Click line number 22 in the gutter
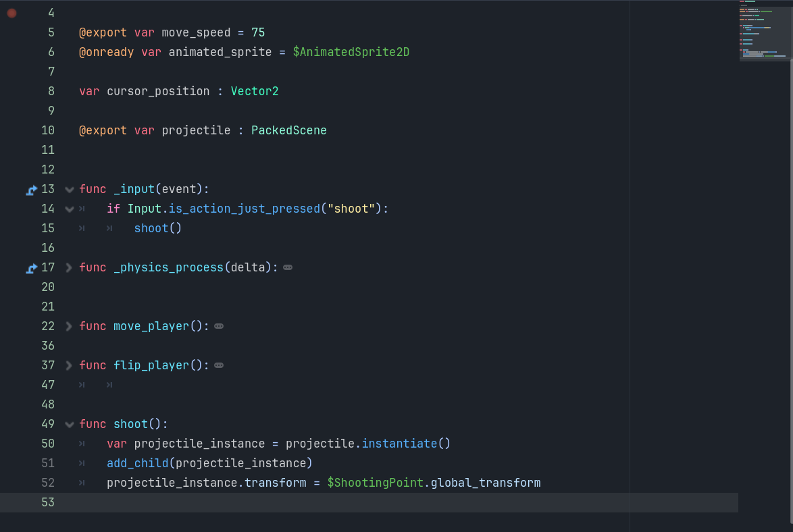Image resolution: width=793 pixels, height=532 pixels. click(48, 326)
